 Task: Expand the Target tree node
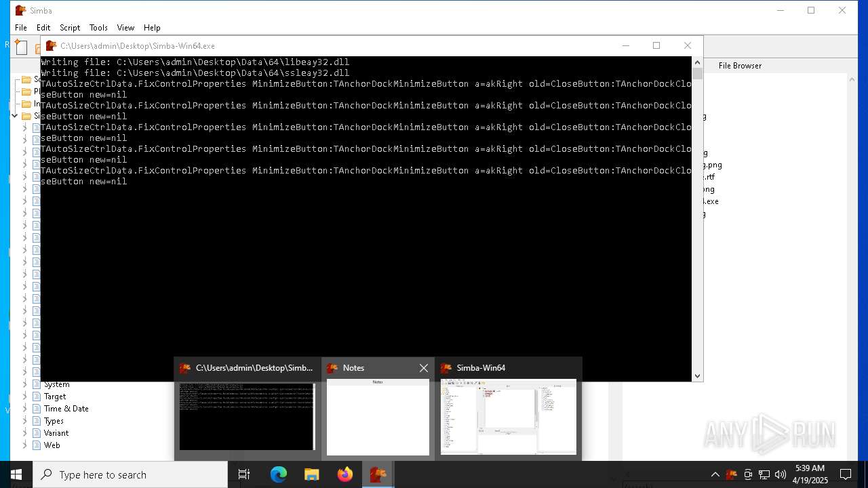click(25, 396)
